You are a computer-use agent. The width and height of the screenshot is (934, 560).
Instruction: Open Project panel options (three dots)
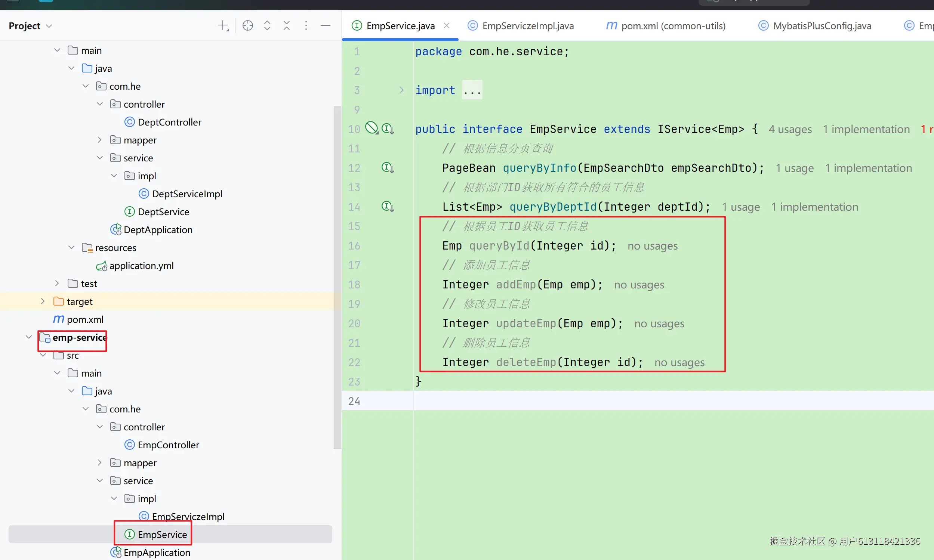(x=306, y=26)
